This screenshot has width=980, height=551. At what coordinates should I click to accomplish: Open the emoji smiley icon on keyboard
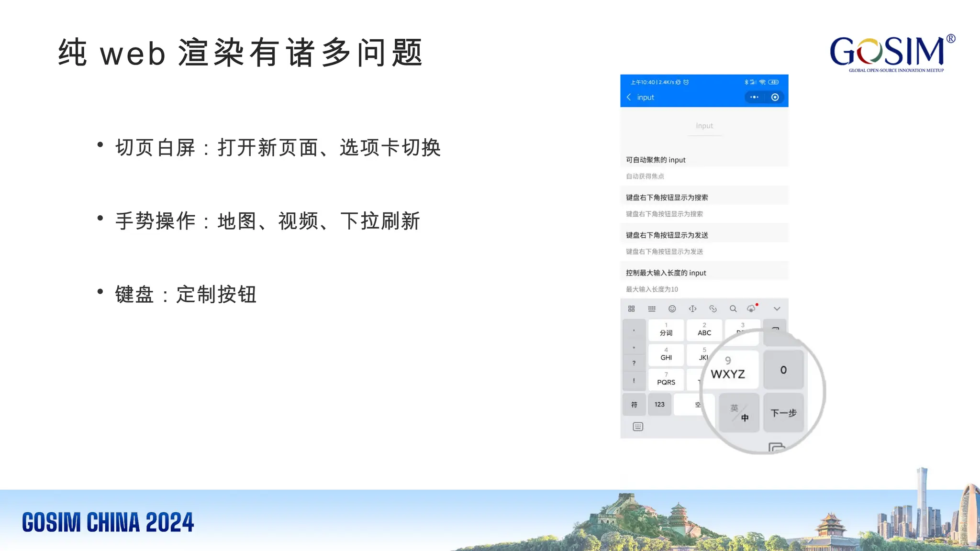672,309
